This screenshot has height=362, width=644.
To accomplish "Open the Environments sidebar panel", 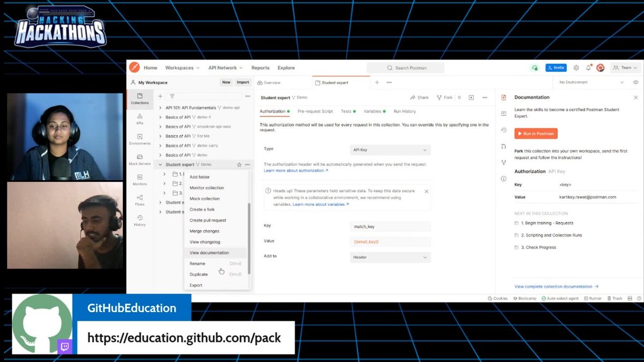I will (x=140, y=139).
